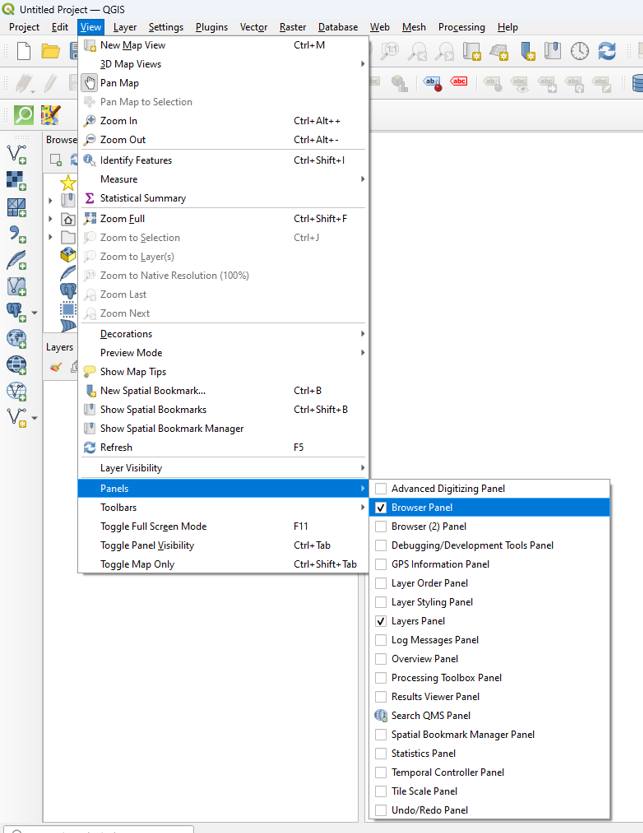643x833 pixels.
Task: Click Zoom Next toolbar icon
Action: 444,51
